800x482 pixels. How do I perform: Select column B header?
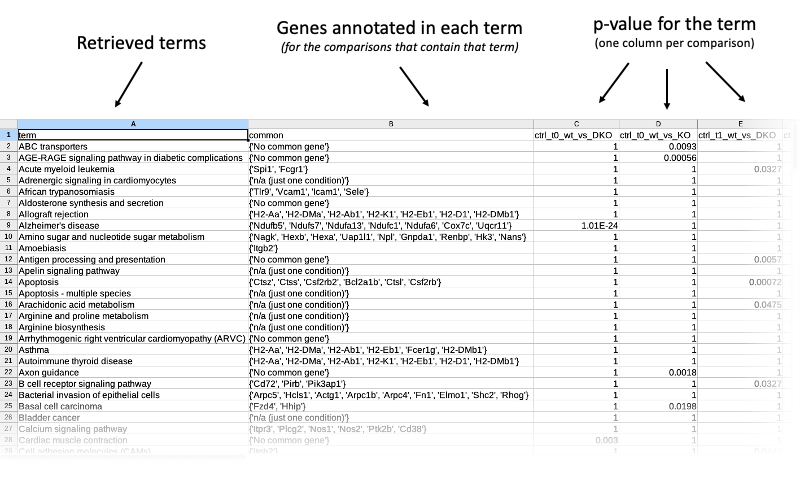[390, 123]
